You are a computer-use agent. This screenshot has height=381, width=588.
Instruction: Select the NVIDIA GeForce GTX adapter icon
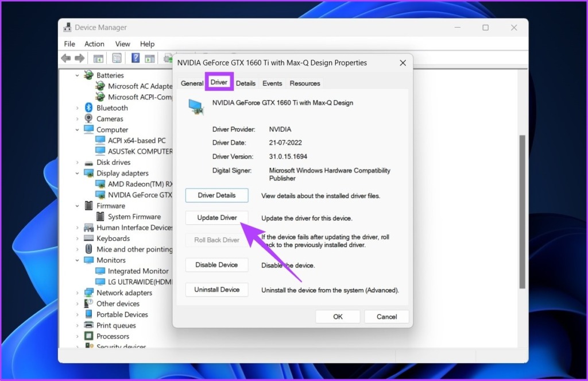pyautogui.click(x=100, y=195)
